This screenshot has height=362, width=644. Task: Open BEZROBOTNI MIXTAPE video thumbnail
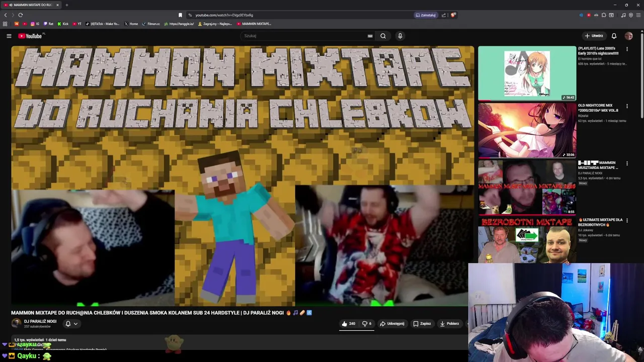click(x=527, y=240)
